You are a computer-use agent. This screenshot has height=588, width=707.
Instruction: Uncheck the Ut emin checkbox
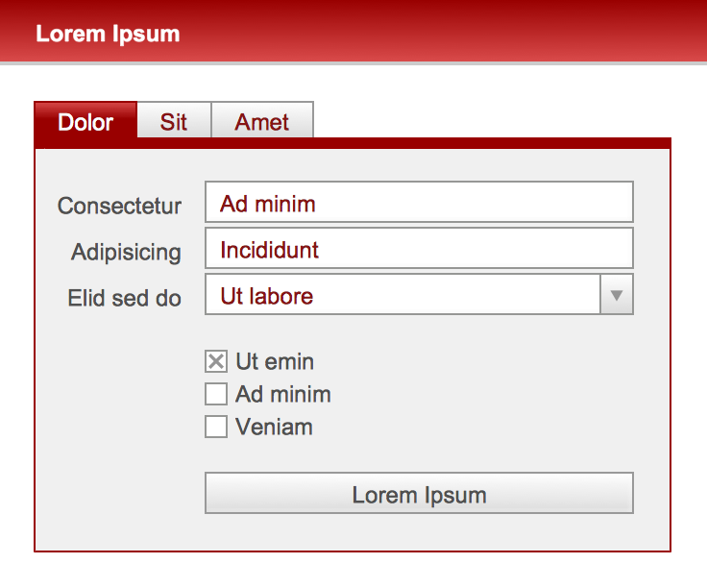216,362
